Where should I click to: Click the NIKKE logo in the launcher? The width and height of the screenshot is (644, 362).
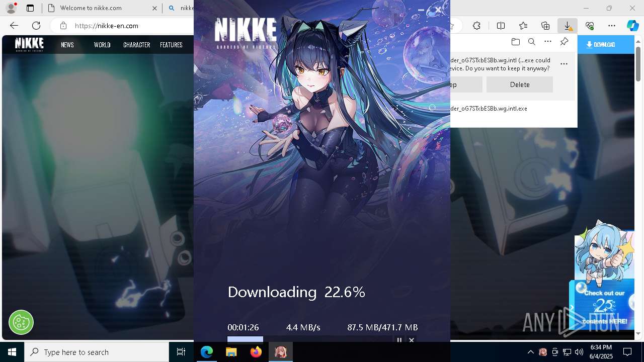click(246, 33)
